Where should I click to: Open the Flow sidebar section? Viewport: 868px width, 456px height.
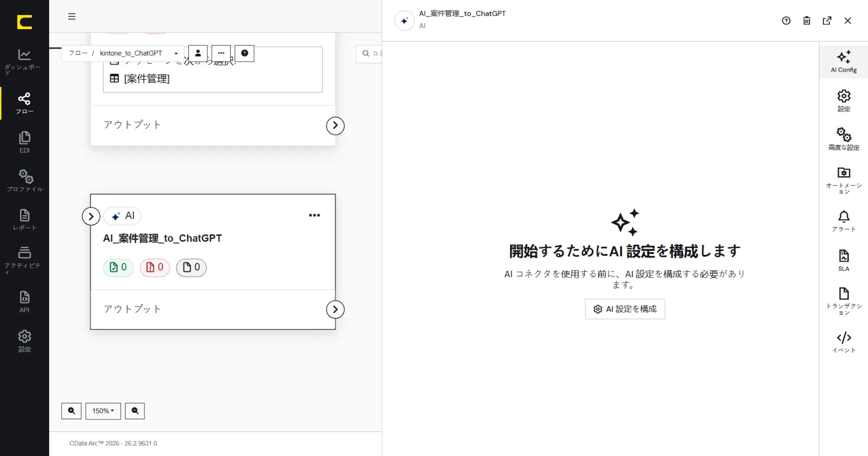tap(24, 103)
